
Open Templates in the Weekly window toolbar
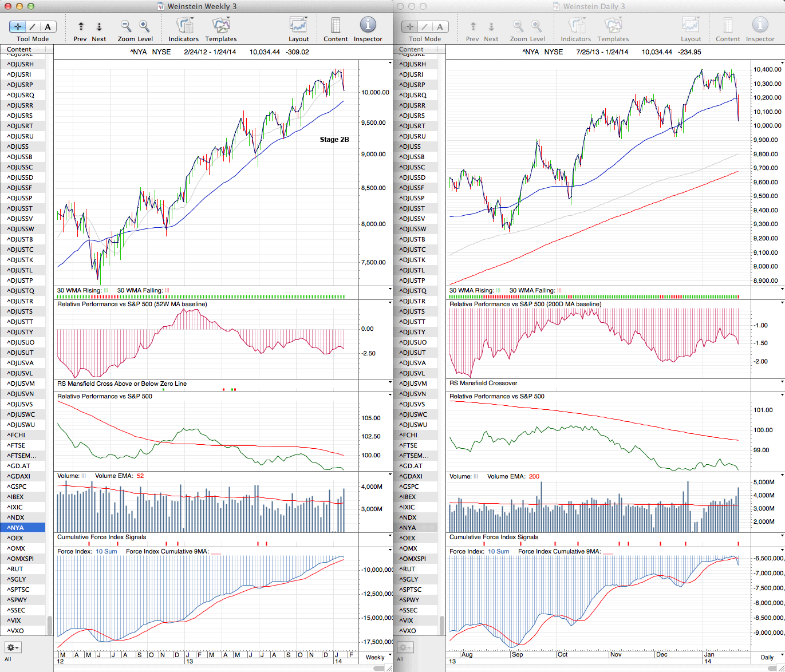220,26
